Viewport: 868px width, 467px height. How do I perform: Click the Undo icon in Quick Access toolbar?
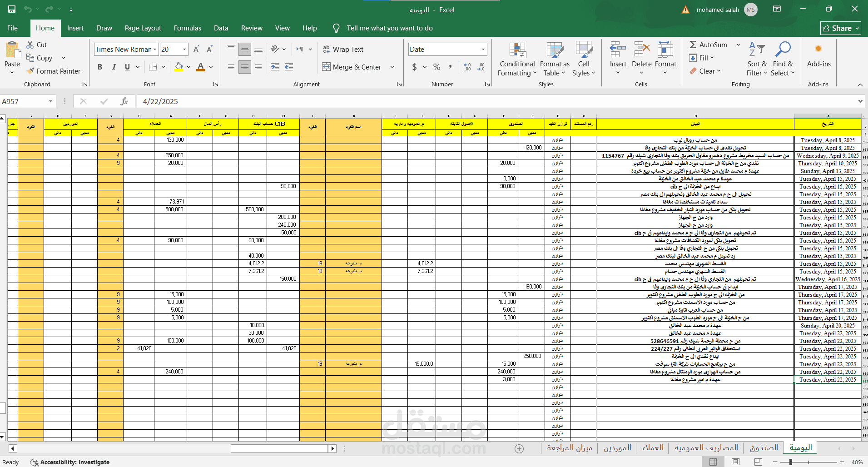[28, 9]
